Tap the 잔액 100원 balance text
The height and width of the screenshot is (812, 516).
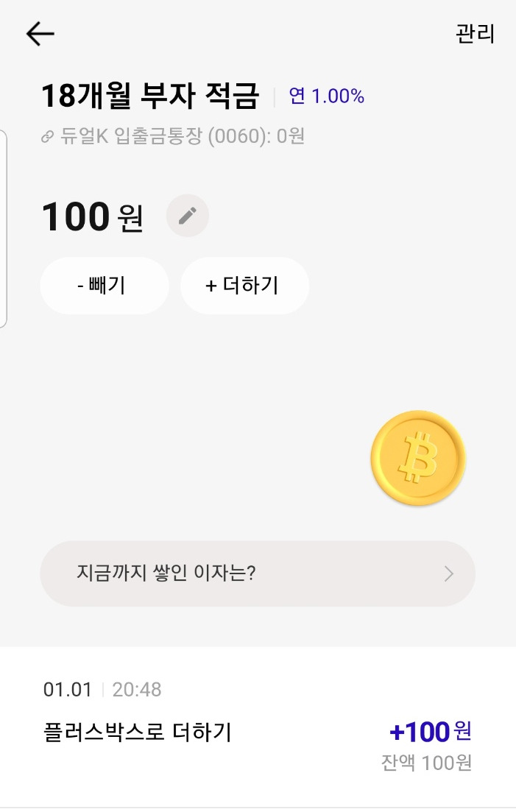pos(426,762)
